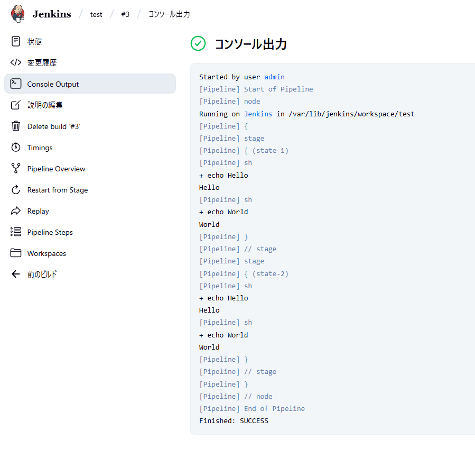475x476 pixels.
Task: Follow the Jenkins node link in console
Action: (258, 114)
